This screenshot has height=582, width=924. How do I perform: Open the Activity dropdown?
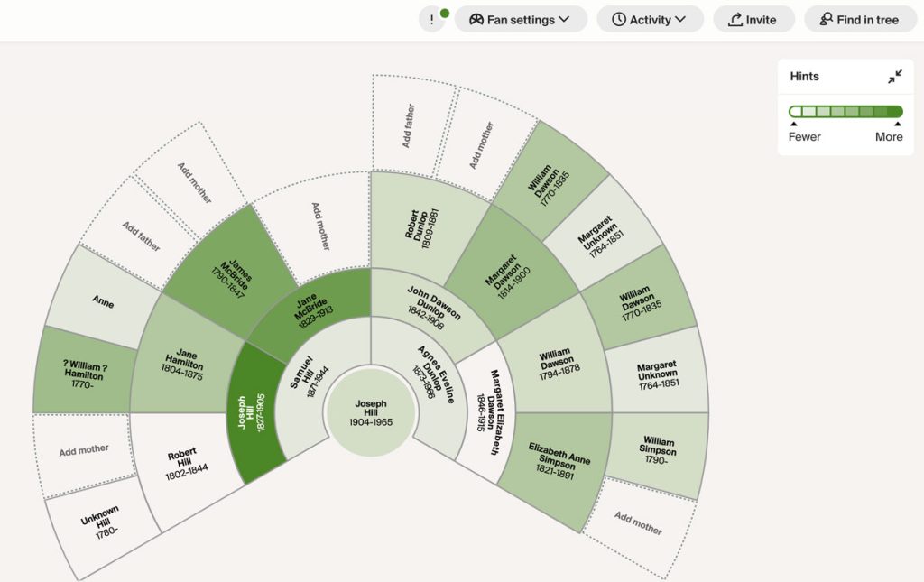click(x=651, y=19)
